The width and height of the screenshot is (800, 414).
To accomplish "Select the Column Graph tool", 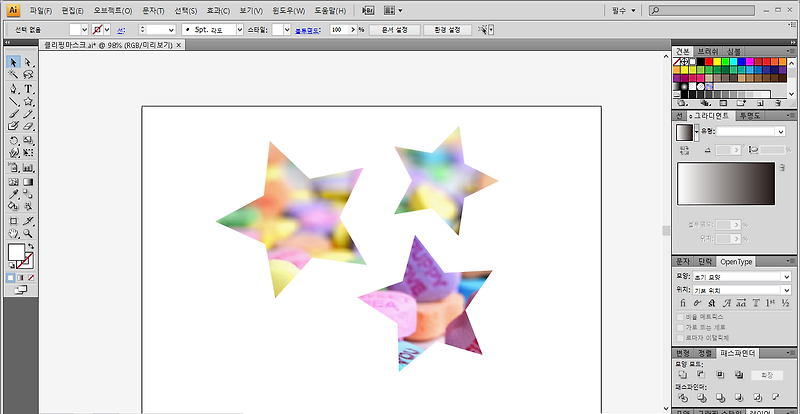I will (29, 167).
